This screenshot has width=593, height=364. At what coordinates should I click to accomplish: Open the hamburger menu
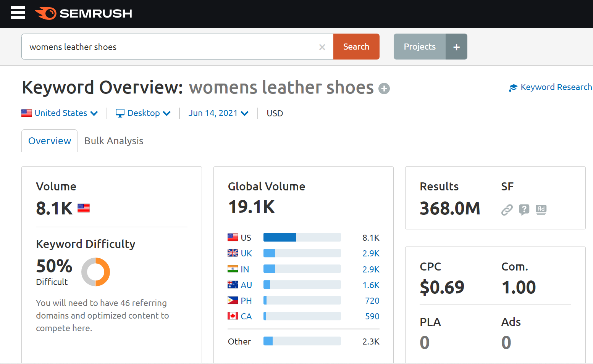[18, 13]
